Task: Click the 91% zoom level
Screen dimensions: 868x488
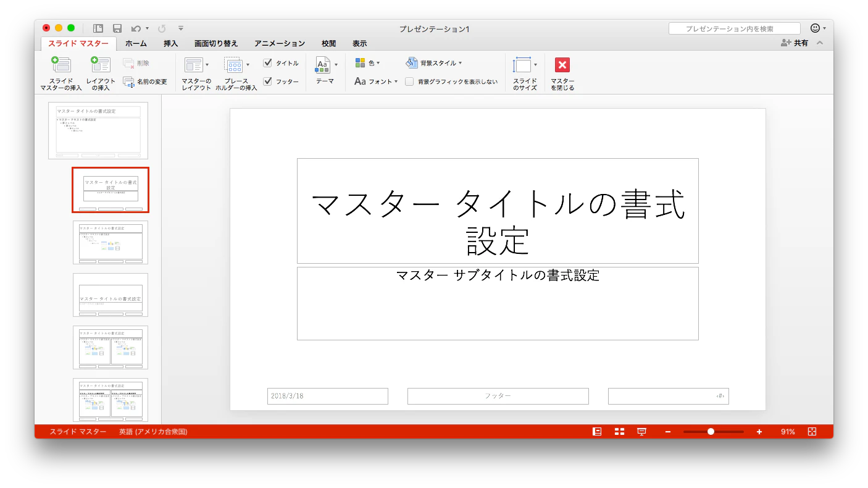Action: pos(788,432)
